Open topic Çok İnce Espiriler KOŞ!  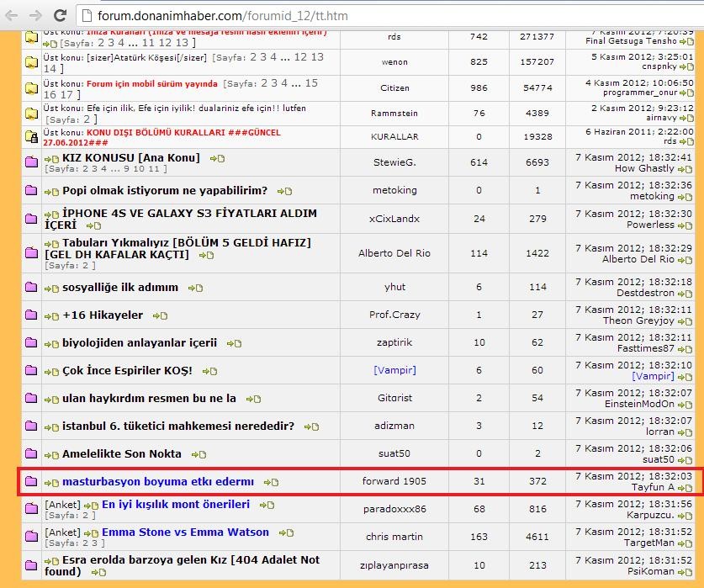click(128, 371)
